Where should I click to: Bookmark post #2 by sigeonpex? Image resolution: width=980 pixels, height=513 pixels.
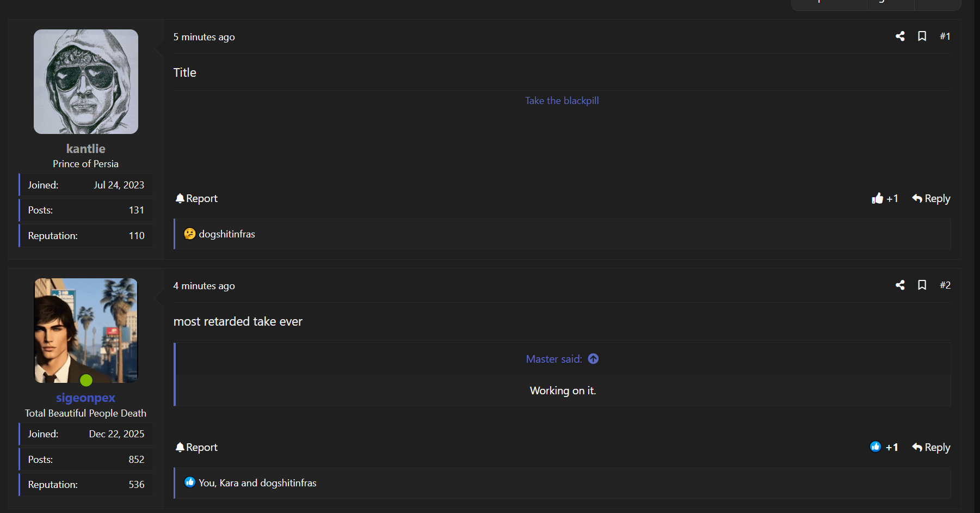coord(922,285)
